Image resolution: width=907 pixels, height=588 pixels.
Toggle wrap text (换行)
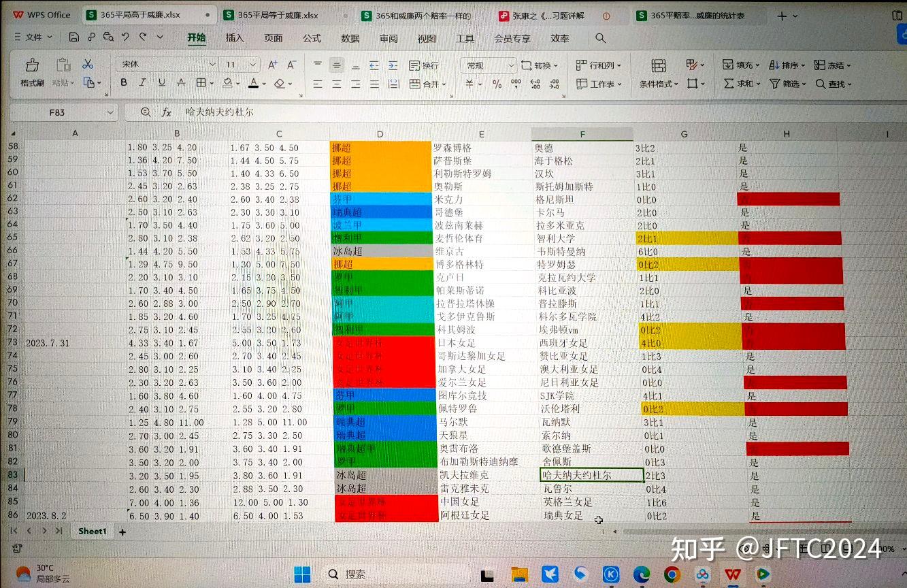(423, 65)
